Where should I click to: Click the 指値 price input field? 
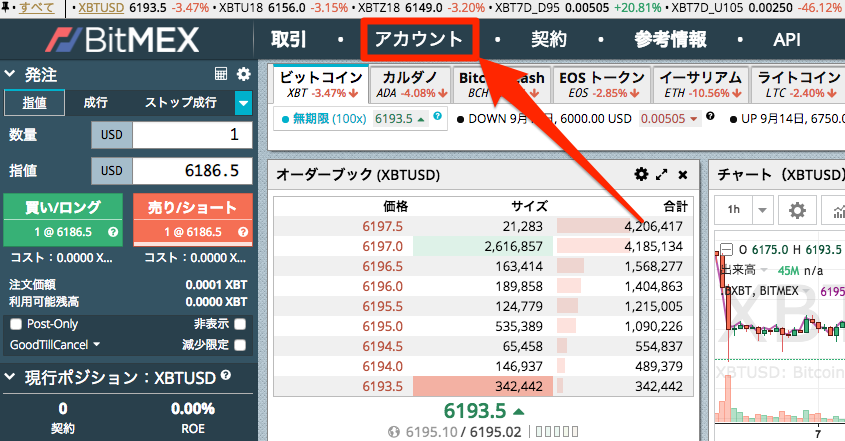coord(192,171)
